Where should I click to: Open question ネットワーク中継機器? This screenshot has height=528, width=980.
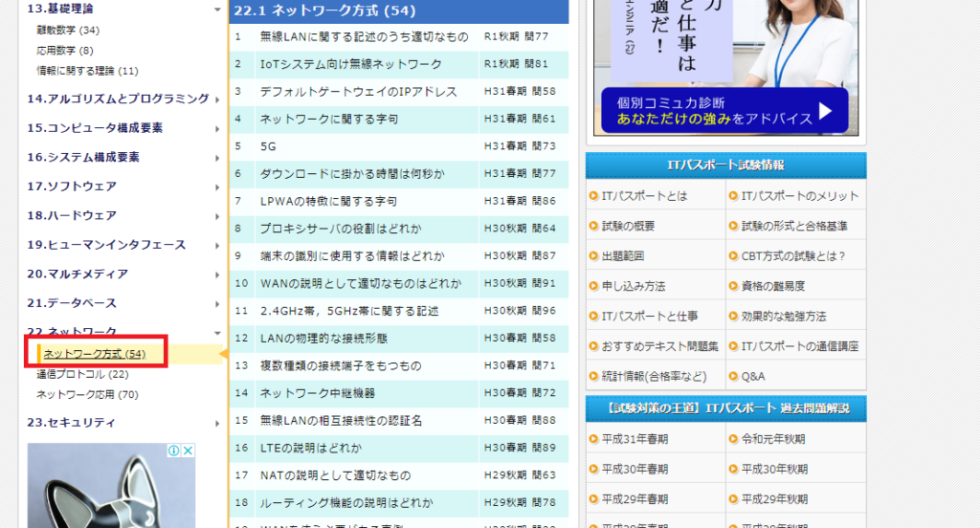pyautogui.click(x=318, y=394)
